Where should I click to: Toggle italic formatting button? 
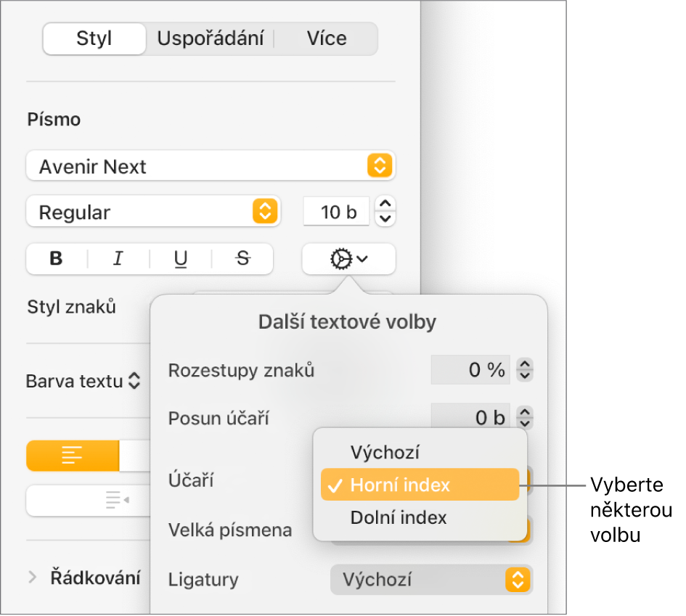(x=118, y=259)
